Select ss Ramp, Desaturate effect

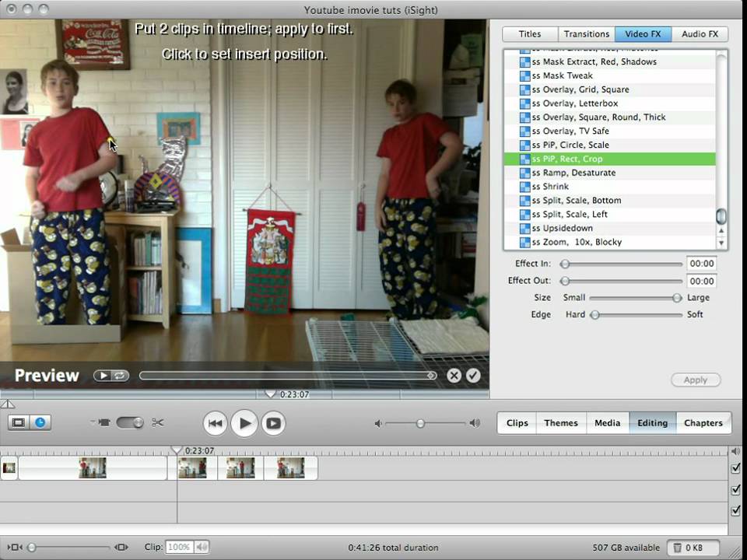tap(610, 173)
